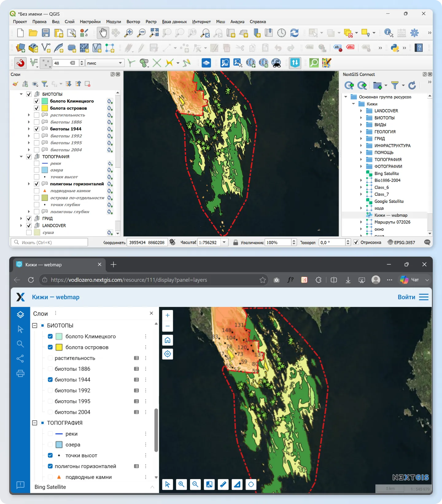Click the EPSG:3857 CRS button
The width and height of the screenshot is (442, 504).
401,242
